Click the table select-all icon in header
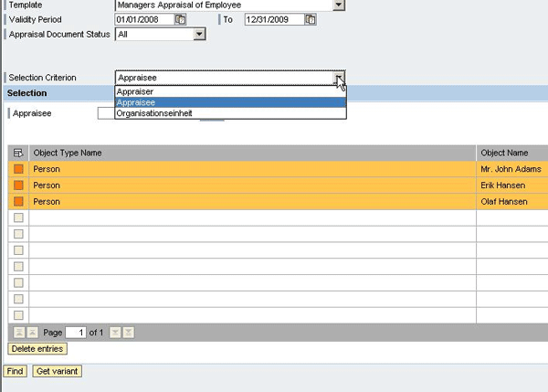Screen dimensions: 548x392 point(18,153)
